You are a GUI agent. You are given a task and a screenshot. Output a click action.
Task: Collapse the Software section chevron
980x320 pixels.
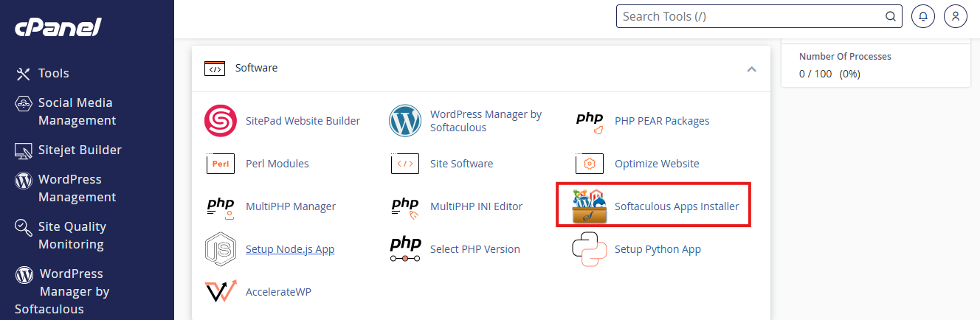tap(751, 69)
